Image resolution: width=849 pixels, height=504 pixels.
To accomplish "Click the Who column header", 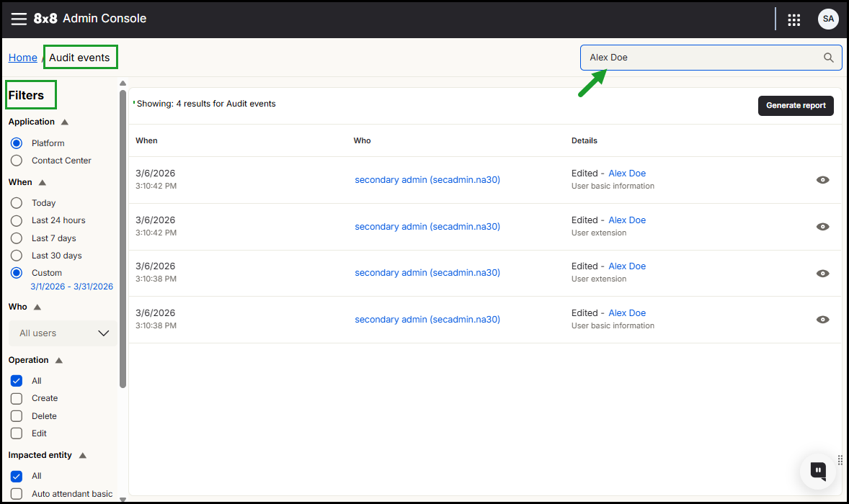I will 363,140.
